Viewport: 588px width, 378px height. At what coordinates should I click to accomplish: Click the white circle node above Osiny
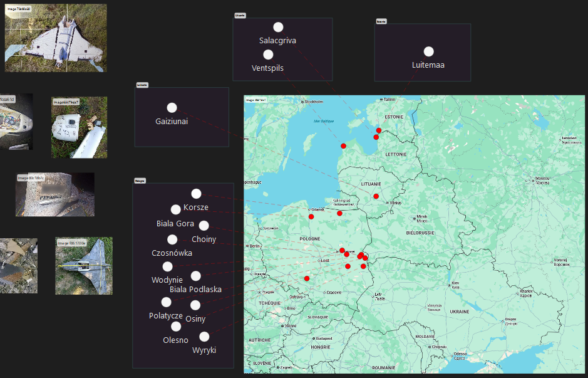(x=195, y=305)
